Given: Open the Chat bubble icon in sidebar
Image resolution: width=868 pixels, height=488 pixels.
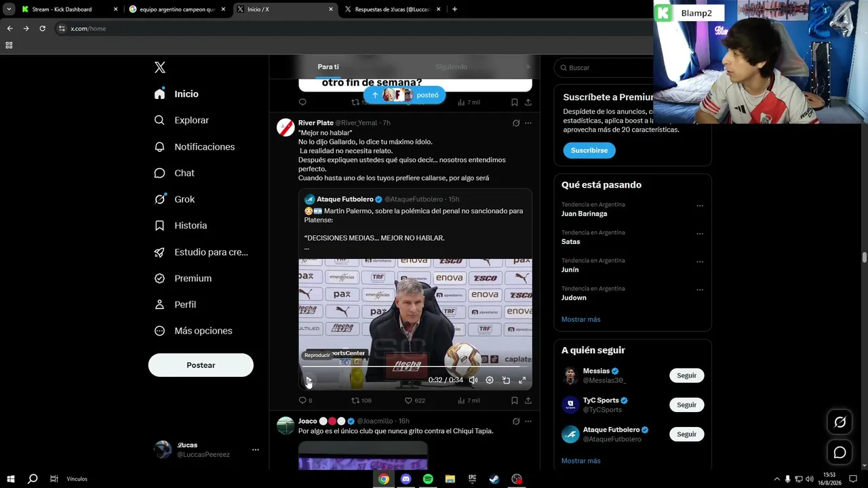Looking at the screenshot, I should (x=159, y=173).
